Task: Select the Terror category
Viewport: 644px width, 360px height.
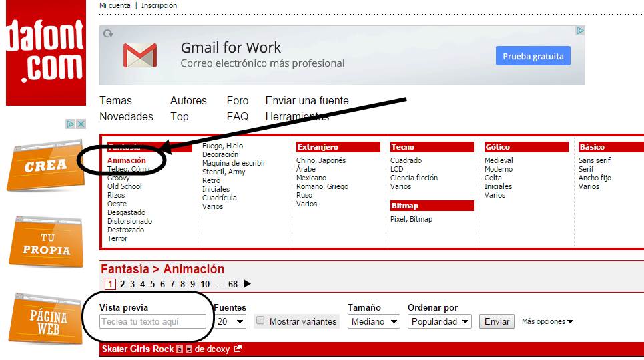Action: (x=117, y=238)
